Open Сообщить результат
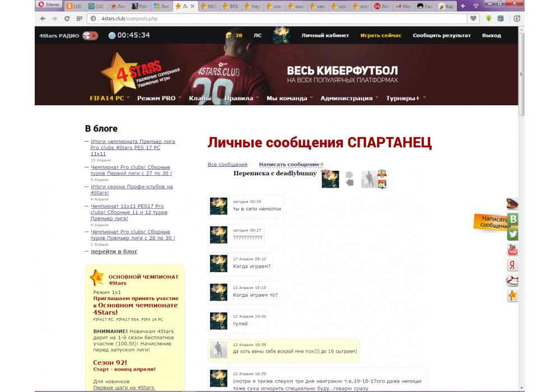This screenshot has width=560, height=392. pos(441,35)
